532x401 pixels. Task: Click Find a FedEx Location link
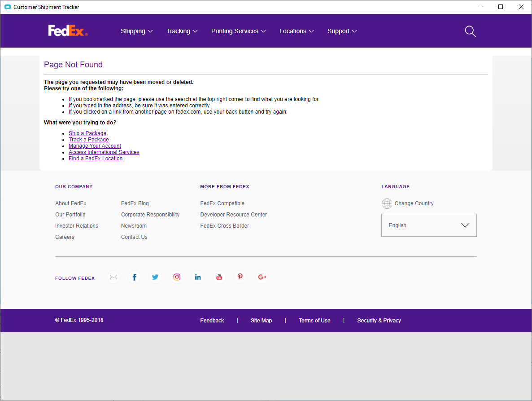(x=96, y=159)
